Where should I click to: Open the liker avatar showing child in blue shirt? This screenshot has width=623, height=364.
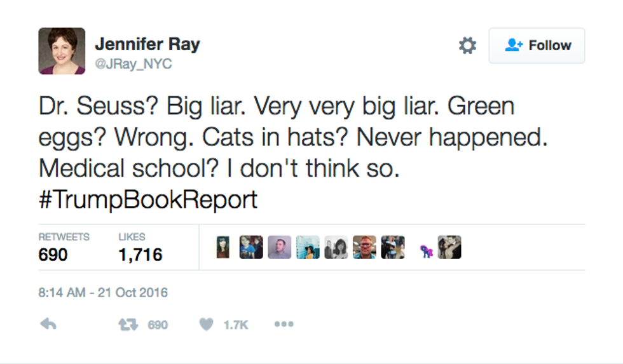click(x=251, y=247)
